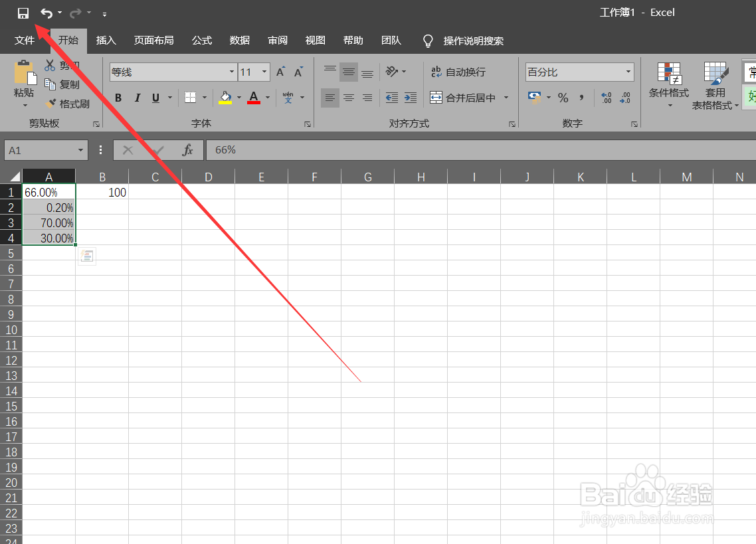Toggle the Align Left icon
This screenshot has height=544, width=756.
pyautogui.click(x=330, y=98)
